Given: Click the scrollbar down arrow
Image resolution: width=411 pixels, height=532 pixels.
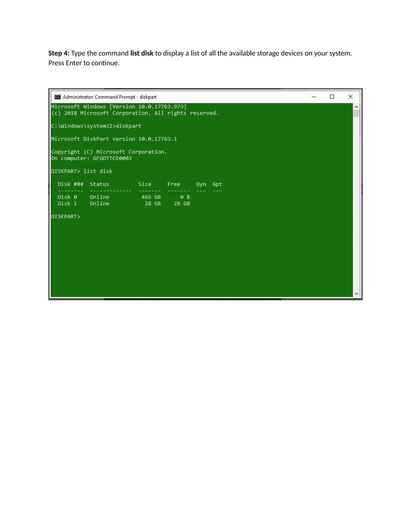Looking at the screenshot, I should [356, 294].
